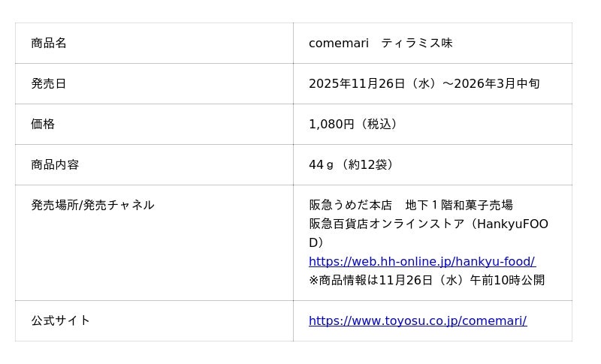This screenshot has width=601, height=364.
Task: Select the 商品内容 label cell
Action: point(55,164)
